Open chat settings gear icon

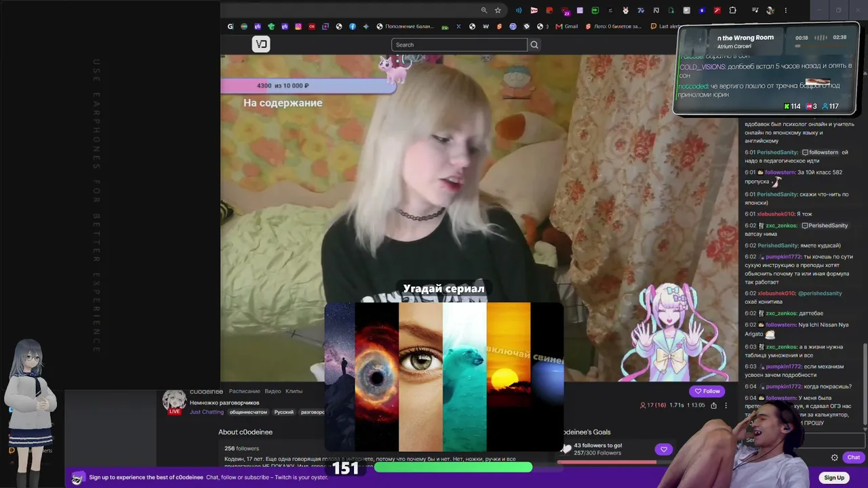(x=835, y=457)
